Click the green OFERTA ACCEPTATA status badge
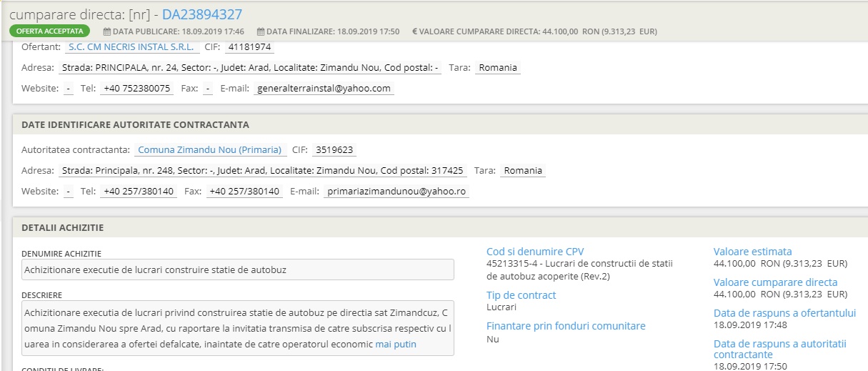 coord(49,31)
